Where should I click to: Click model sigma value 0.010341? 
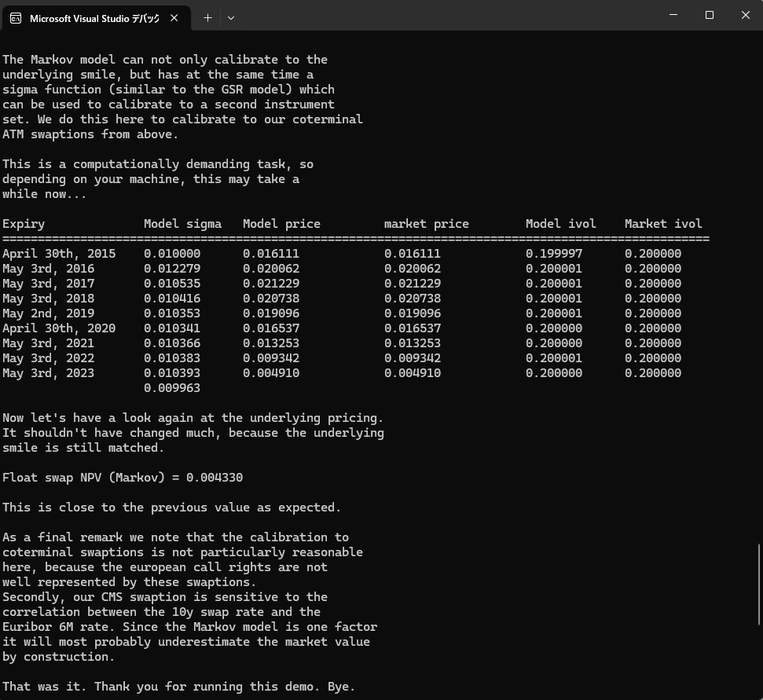coord(172,328)
